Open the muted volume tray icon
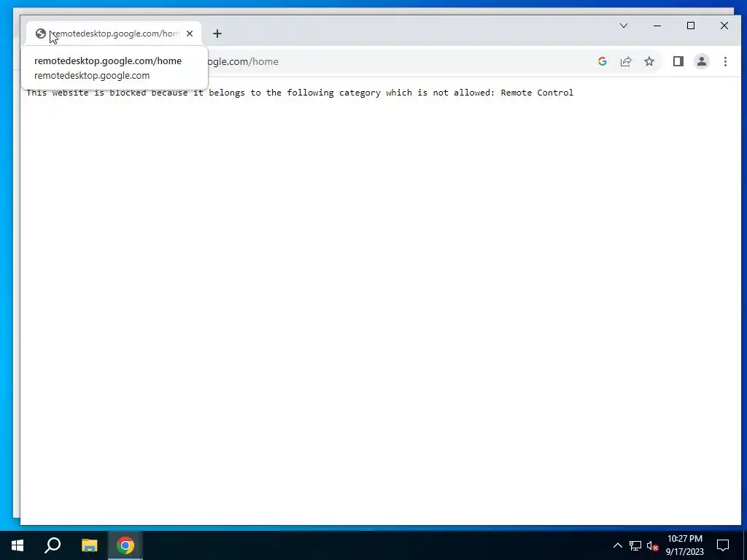This screenshot has height=560, width=747. 652,545
